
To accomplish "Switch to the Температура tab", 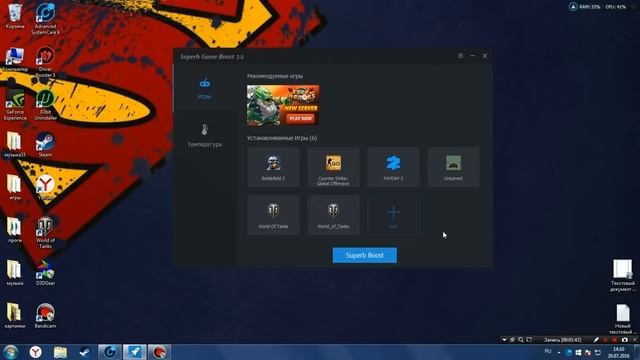I will coord(204,136).
